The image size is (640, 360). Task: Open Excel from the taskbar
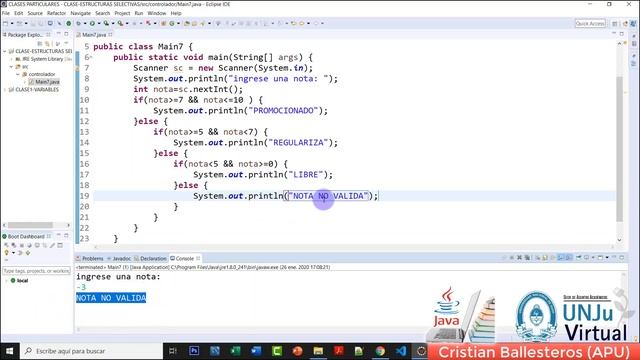click(x=236, y=351)
